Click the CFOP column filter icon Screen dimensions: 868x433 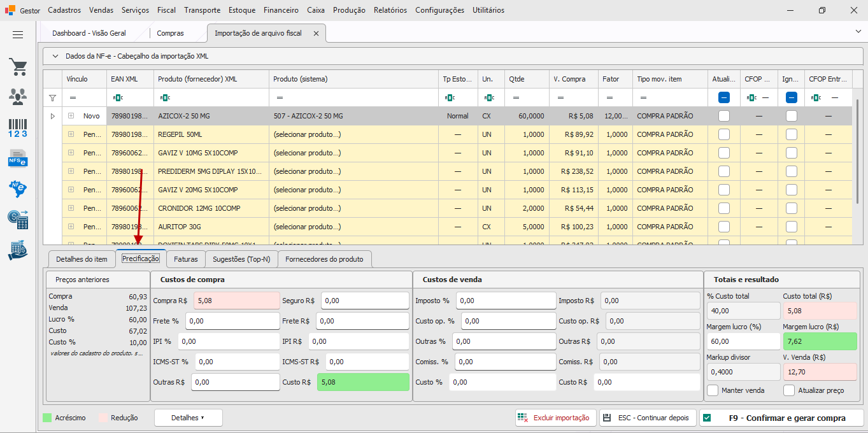[752, 98]
